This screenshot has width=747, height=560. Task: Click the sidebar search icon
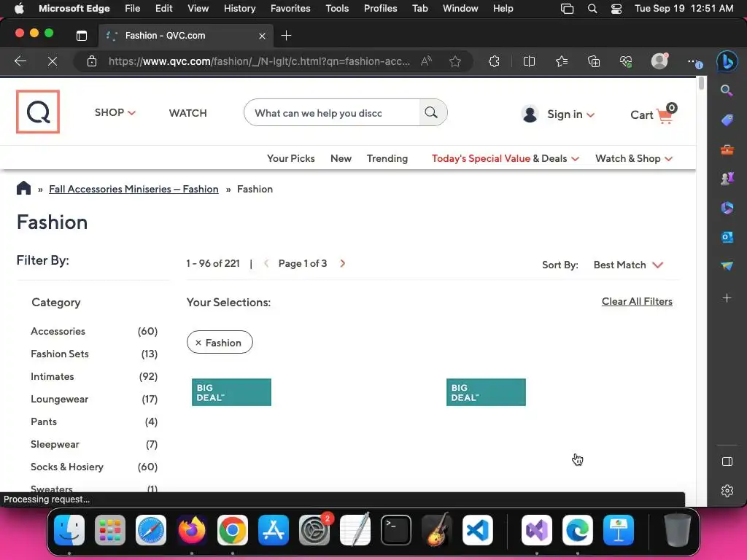coord(727,90)
